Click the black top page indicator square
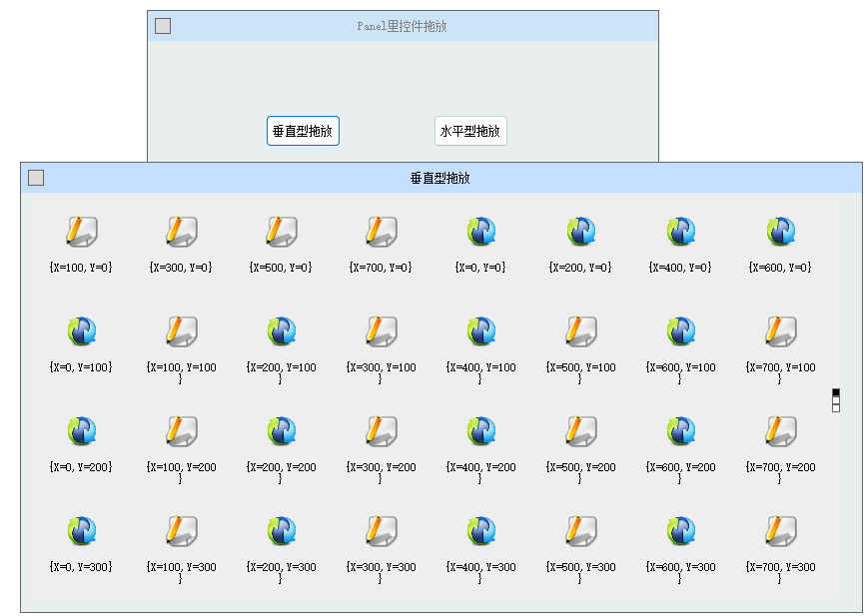The height and width of the screenshot is (616, 867). [x=835, y=392]
